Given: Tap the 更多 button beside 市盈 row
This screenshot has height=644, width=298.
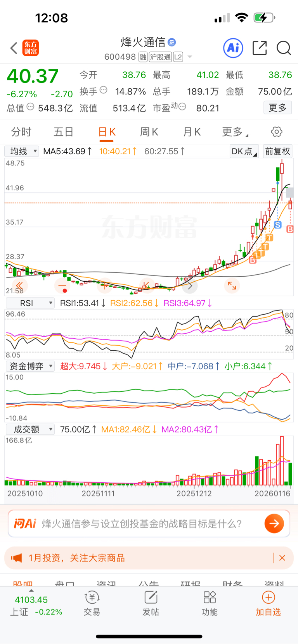Looking at the screenshot, I should pos(277,108).
